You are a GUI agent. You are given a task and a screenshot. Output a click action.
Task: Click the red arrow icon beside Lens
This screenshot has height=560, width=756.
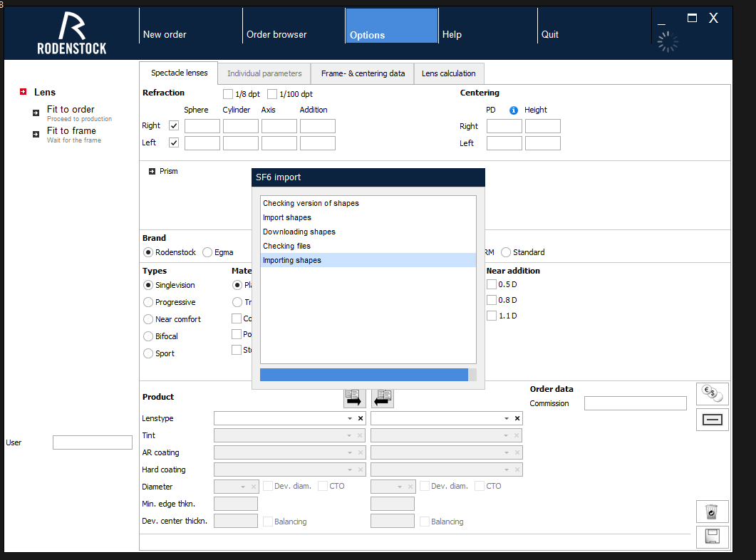pos(23,92)
